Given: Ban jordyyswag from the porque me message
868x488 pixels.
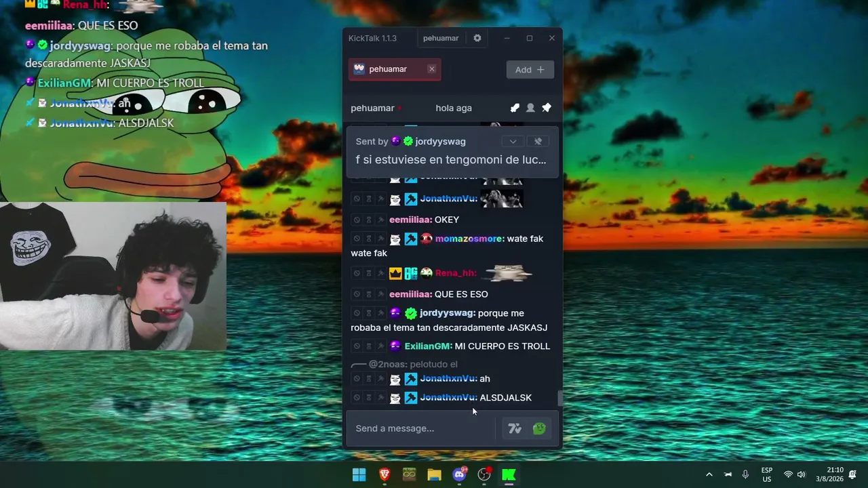Looking at the screenshot, I should click(357, 313).
